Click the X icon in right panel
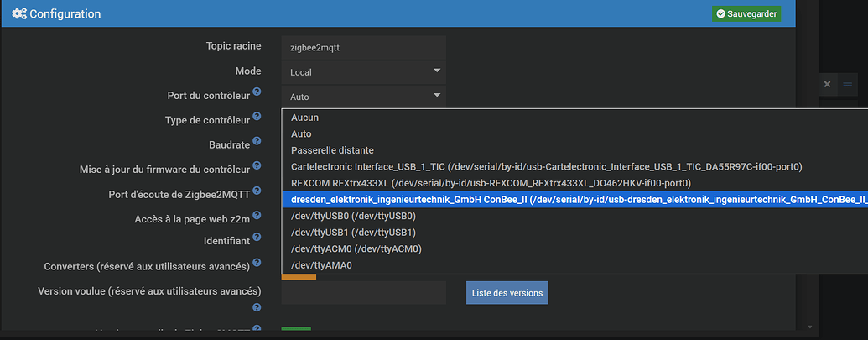868x340 pixels. (827, 84)
